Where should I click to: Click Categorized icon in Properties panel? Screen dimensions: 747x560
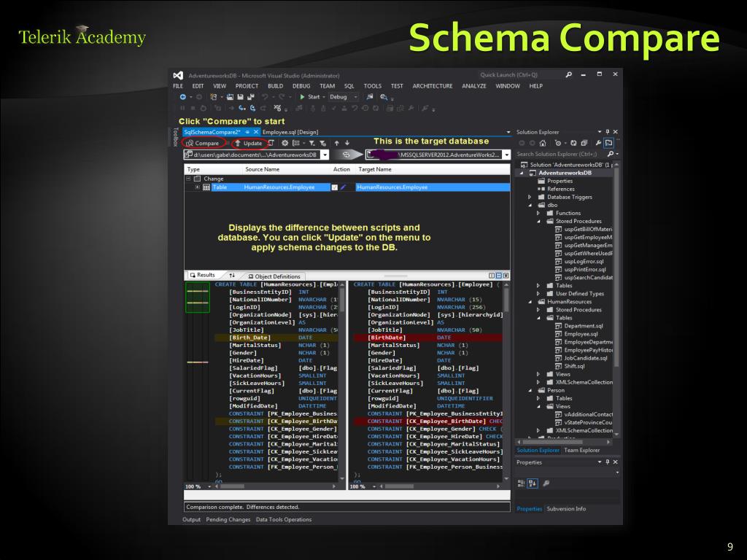tap(521, 483)
